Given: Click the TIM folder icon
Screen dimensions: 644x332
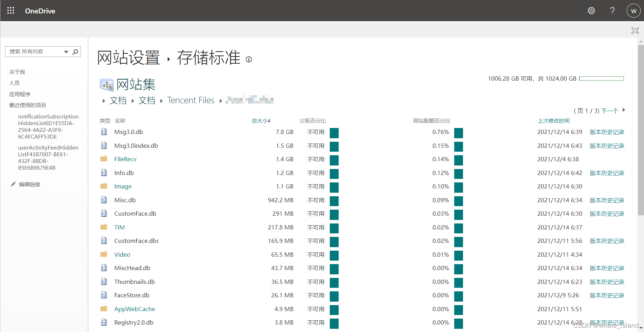Looking at the screenshot, I should click(x=104, y=227).
